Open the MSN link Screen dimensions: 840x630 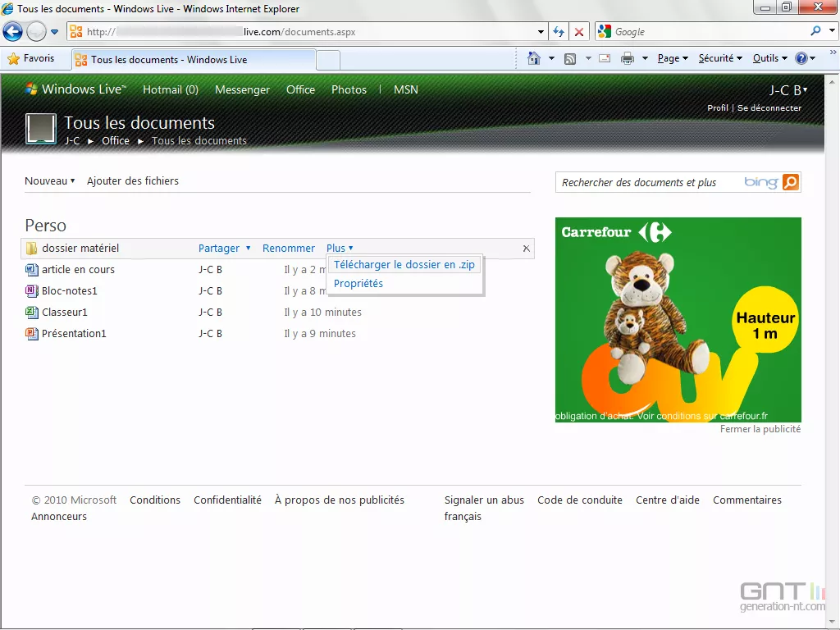(x=405, y=90)
